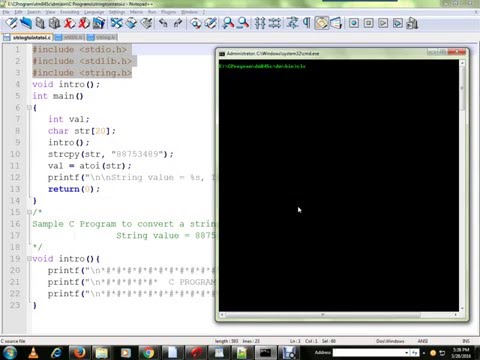
Task: Click the Cut scissors icon
Action: tap(116, 23)
